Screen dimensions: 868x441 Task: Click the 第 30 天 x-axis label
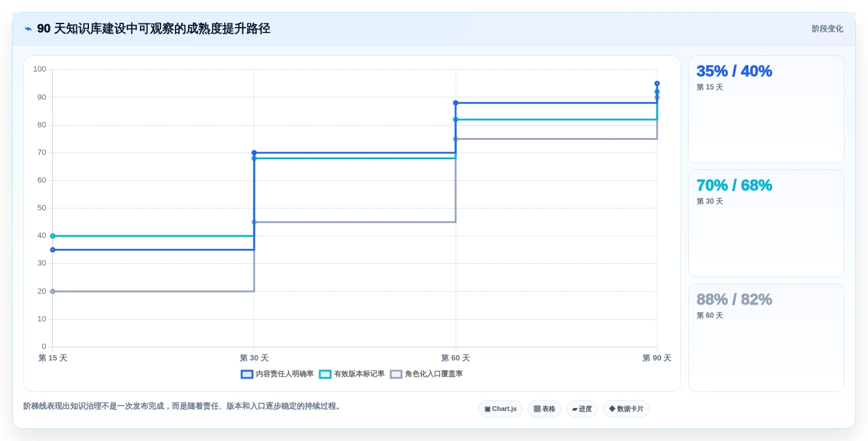(x=254, y=358)
